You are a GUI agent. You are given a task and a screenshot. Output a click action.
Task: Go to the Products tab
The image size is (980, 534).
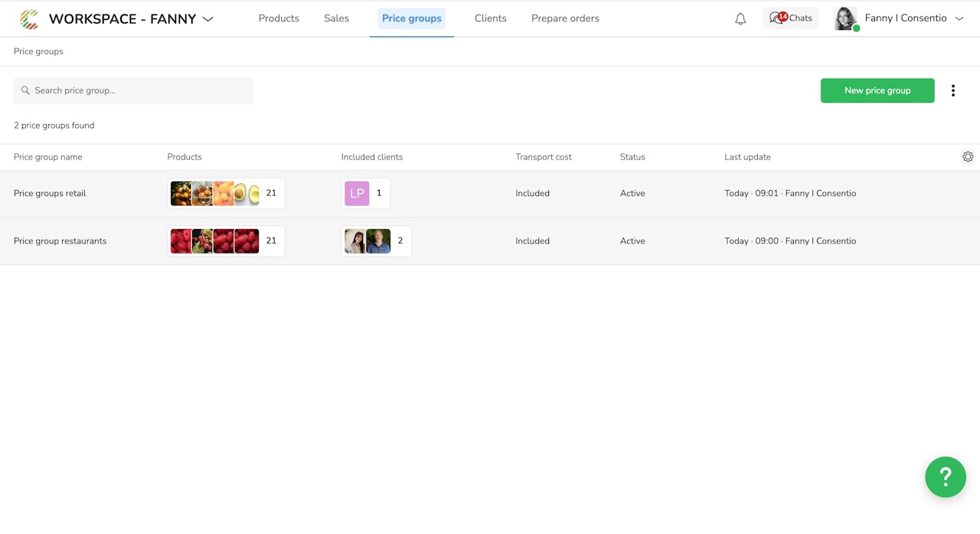click(x=279, y=18)
